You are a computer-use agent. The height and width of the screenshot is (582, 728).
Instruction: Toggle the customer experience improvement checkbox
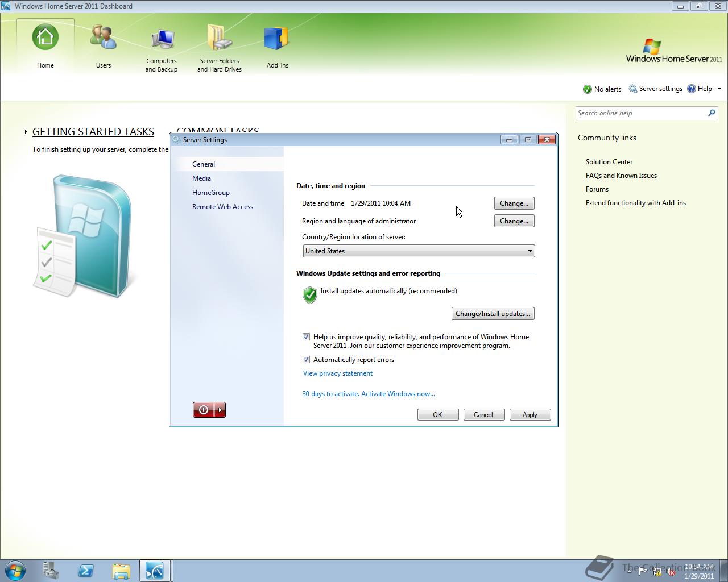306,337
